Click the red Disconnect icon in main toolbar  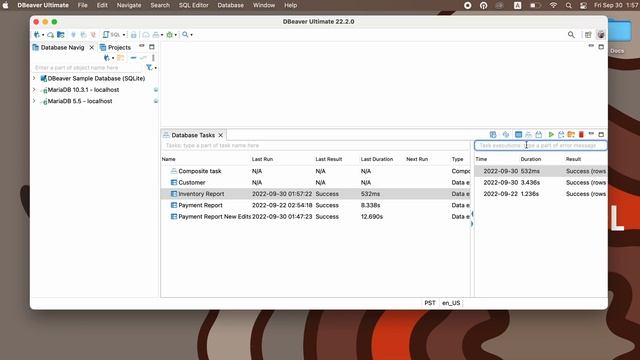click(x=93, y=35)
